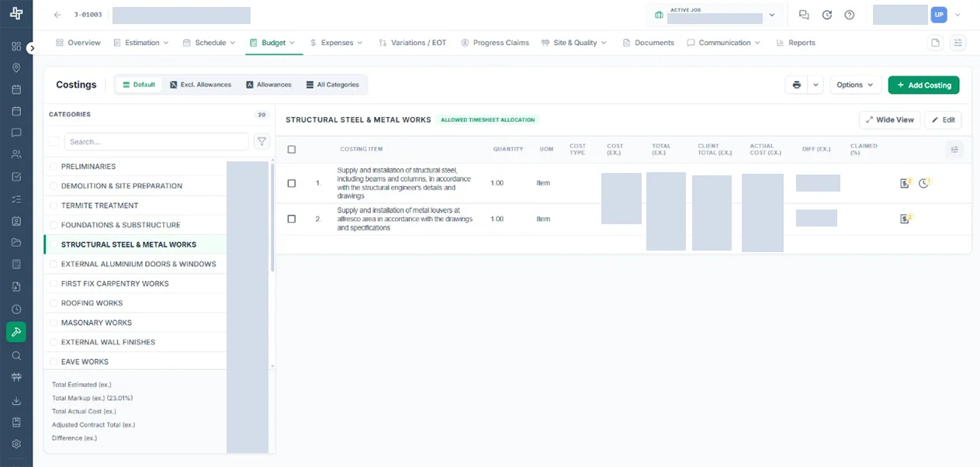The height and width of the screenshot is (467, 980).
Task: Open the checklist icon in sidebar
Action: tap(16, 199)
